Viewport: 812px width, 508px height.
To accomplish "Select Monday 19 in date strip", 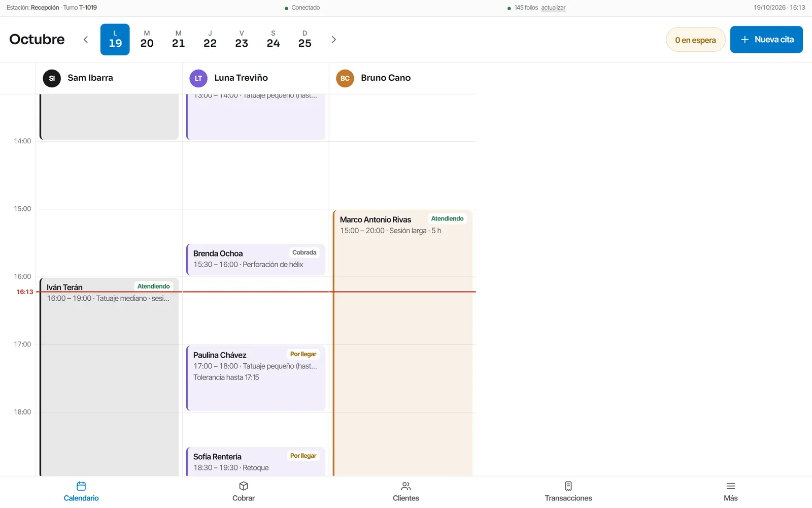I will click(x=115, y=40).
